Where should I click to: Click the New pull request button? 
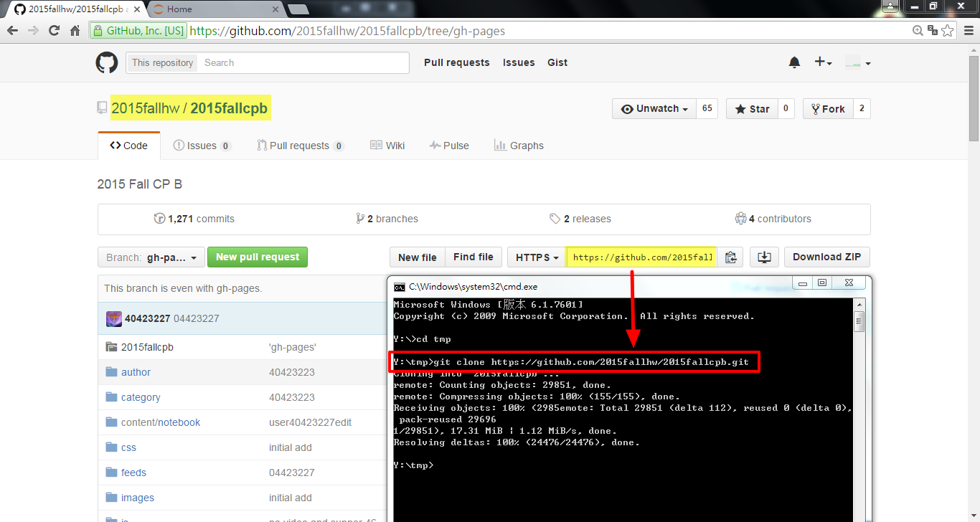click(x=258, y=257)
